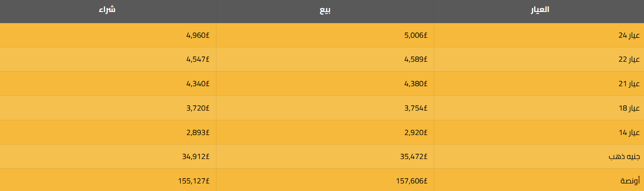The width and height of the screenshot is (644, 191).
Task: Click the بيع column header
Action: pos(326,10)
